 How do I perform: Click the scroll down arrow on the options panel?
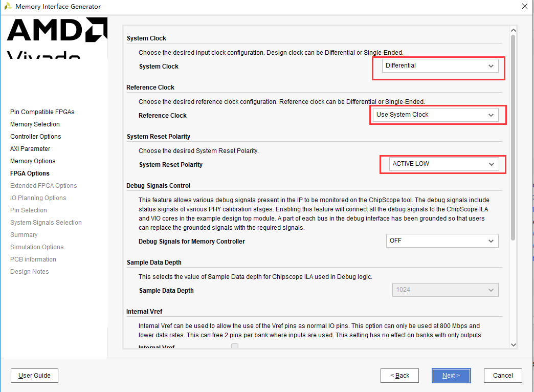(x=514, y=345)
